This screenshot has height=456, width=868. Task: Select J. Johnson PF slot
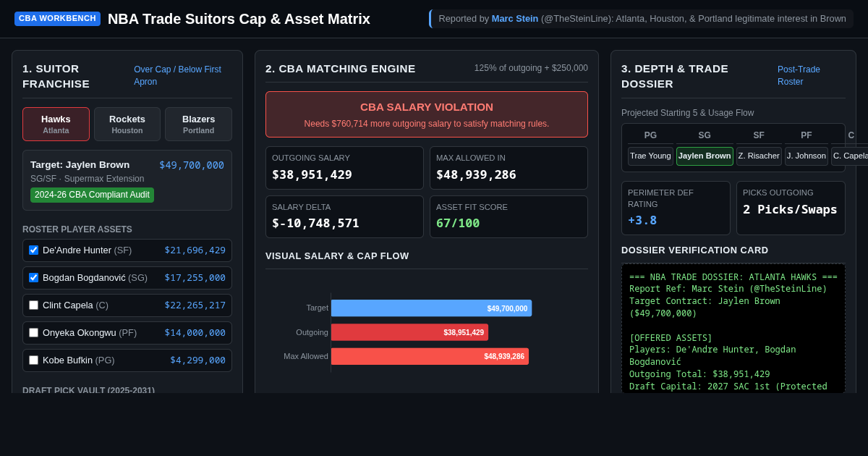point(807,156)
